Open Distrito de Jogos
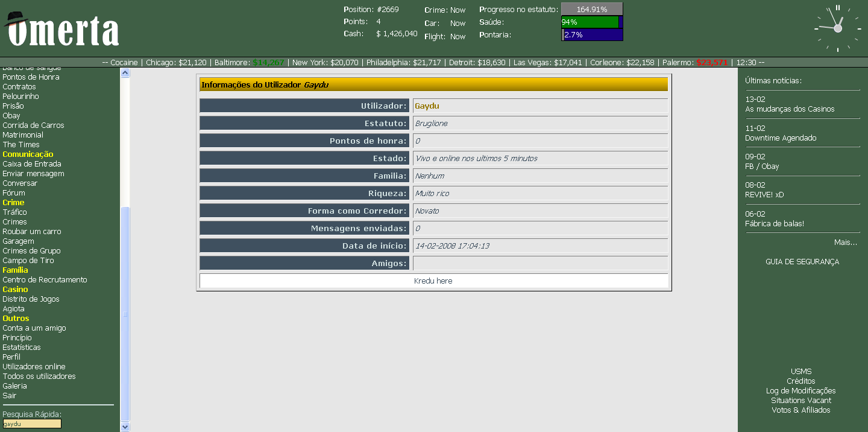The width and height of the screenshot is (868, 432). (31, 299)
